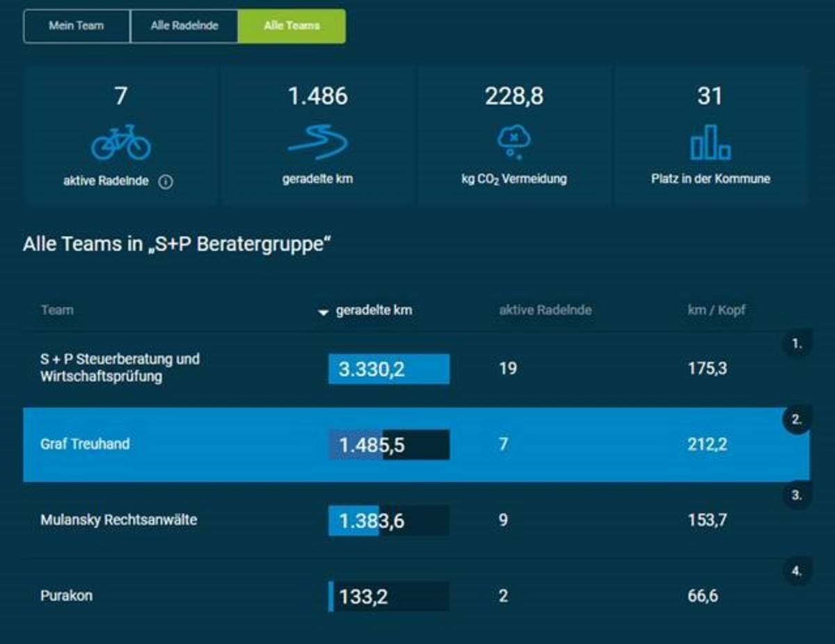This screenshot has height=644, width=835.
Task: Switch to the Mein Team tab
Action: point(77,26)
